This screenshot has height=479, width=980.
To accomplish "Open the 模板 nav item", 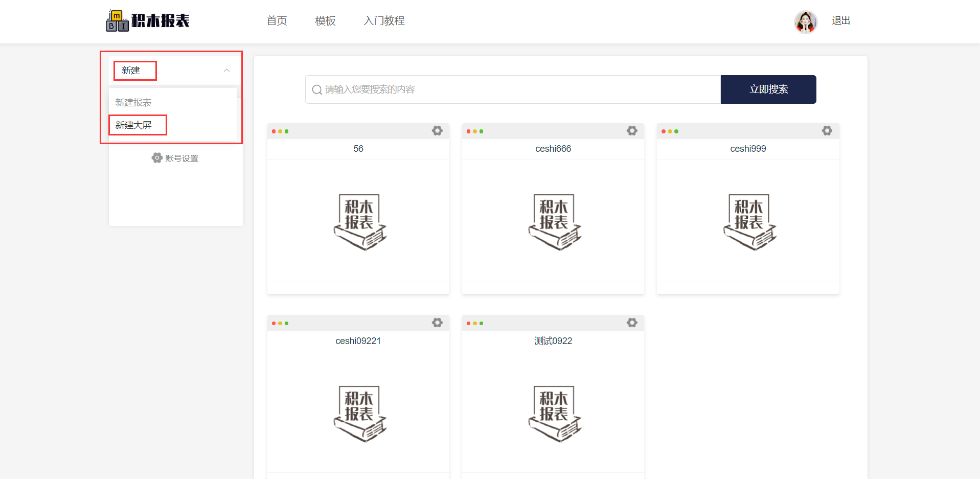I will click(325, 21).
